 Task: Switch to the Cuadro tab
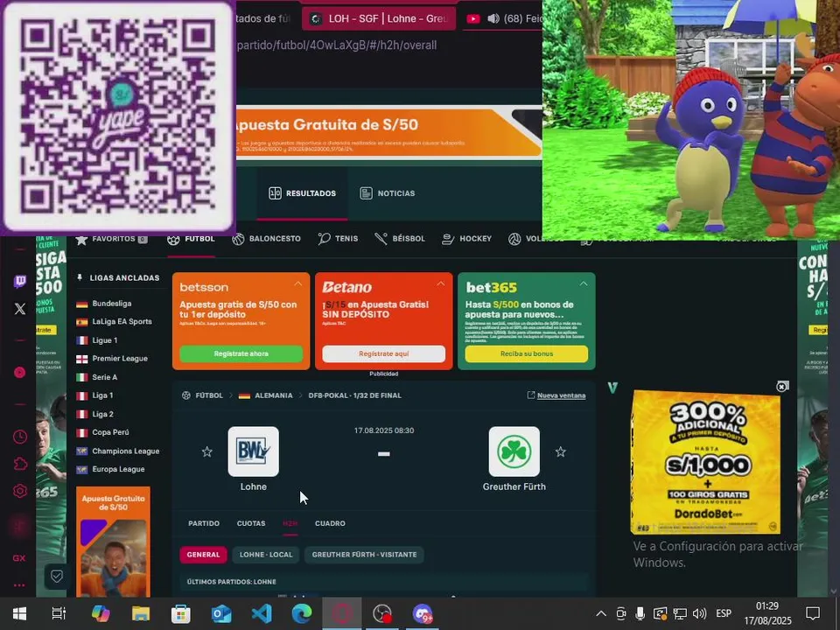[x=330, y=523]
